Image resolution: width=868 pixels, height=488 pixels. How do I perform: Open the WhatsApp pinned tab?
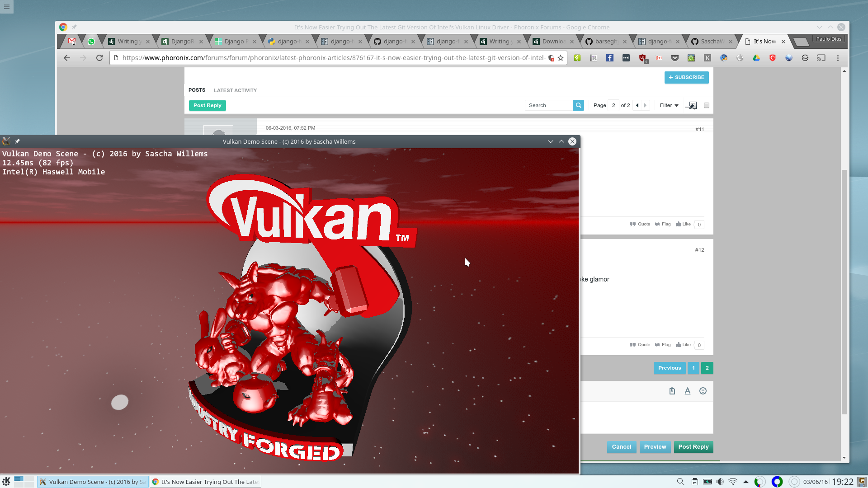click(91, 41)
